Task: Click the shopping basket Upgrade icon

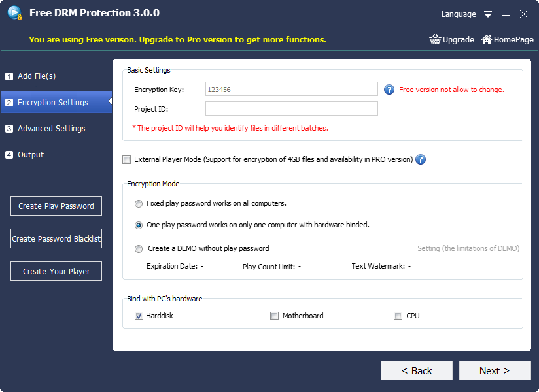Action: (x=435, y=39)
